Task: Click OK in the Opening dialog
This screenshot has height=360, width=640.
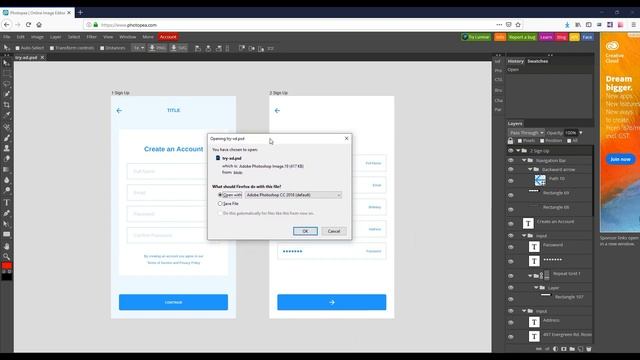Action: click(305, 231)
